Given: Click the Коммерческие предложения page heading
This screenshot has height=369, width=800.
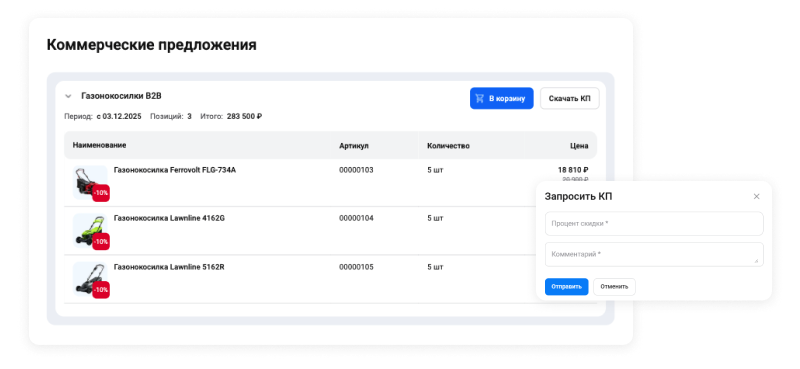Looking at the screenshot, I should pos(152,45).
